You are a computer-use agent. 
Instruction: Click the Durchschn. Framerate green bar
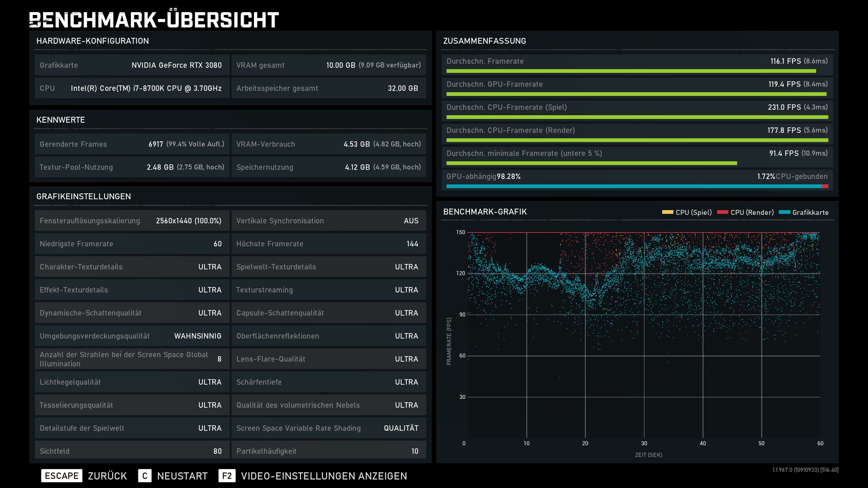point(631,71)
